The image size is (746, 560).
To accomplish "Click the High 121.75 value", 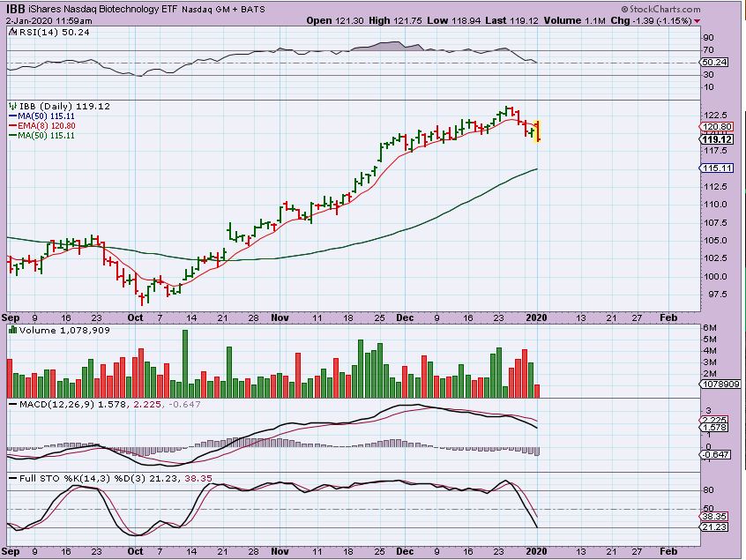I will tap(394, 20).
